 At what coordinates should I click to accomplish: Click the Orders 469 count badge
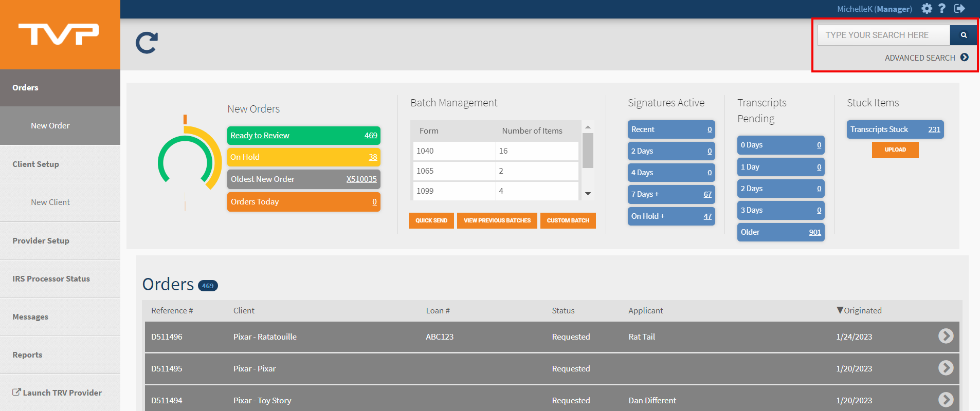(208, 286)
